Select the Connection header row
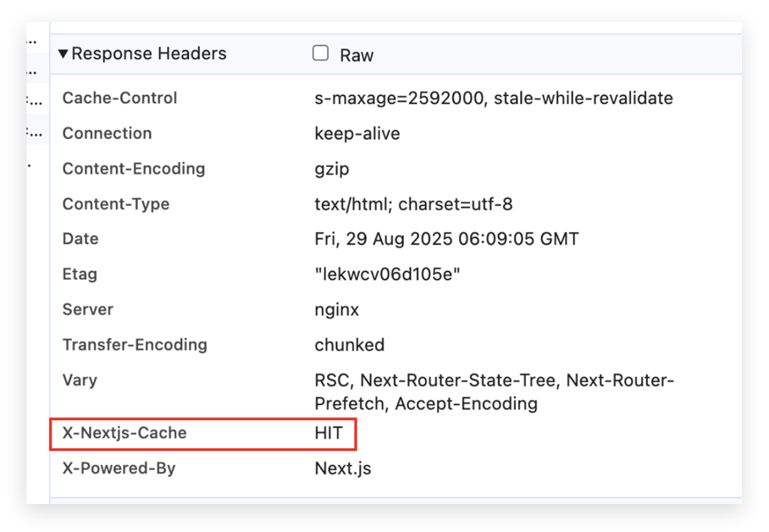 396,134
